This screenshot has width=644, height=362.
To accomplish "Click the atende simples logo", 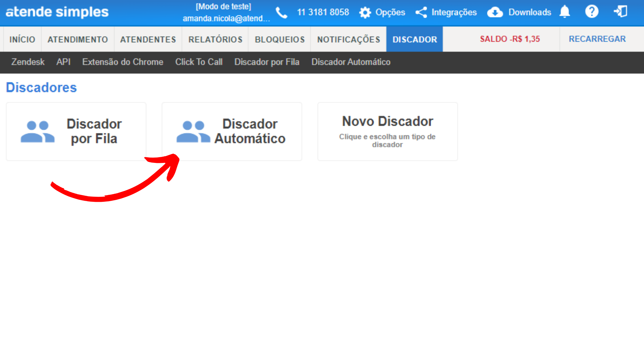I will pyautogui.click(x=57, y=12).
